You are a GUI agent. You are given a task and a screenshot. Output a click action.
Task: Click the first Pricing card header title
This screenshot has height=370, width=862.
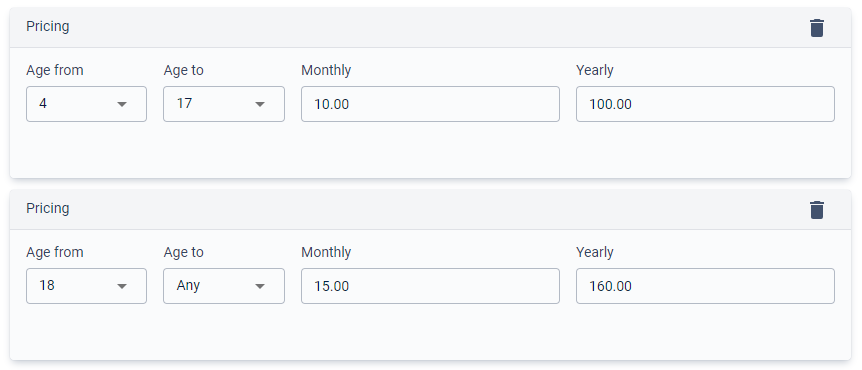click(48, 26)
